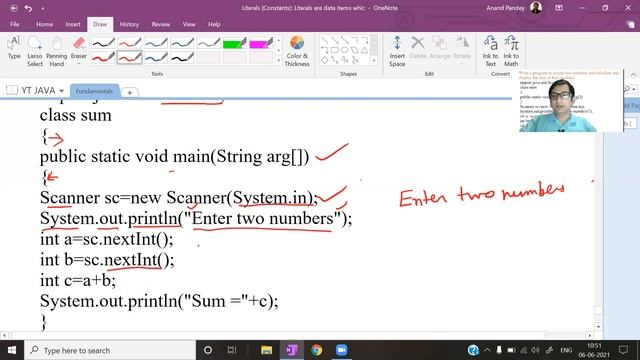The image size is (640, 360).
Task: Select the Type tool
Action: [x=14, y=48]
